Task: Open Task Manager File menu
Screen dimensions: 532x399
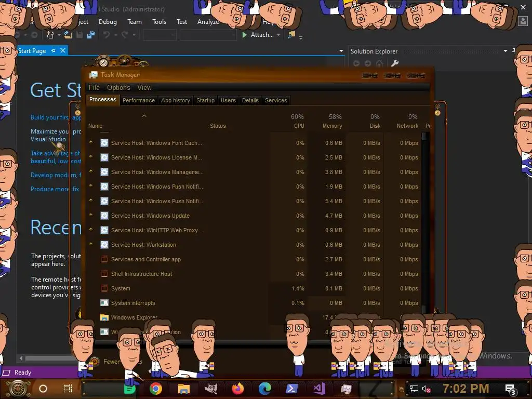Action: tap(94, 87)
